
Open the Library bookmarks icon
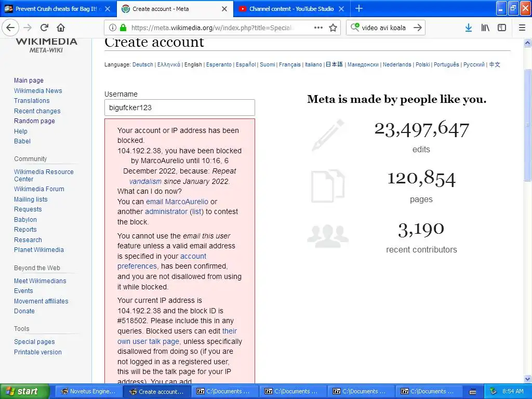pos(485,28)
